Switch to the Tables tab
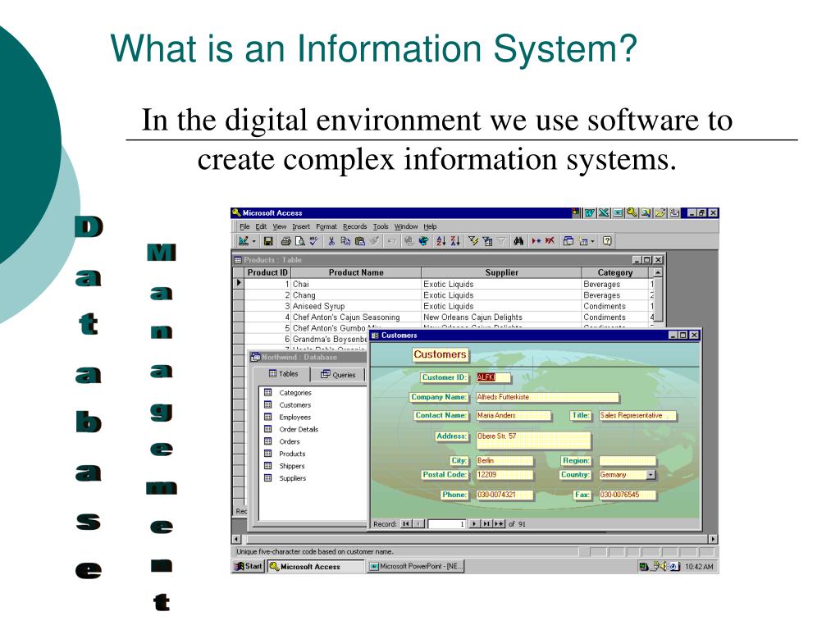The width and height of the screenshot is (840, 630). [x=283, y=374]
